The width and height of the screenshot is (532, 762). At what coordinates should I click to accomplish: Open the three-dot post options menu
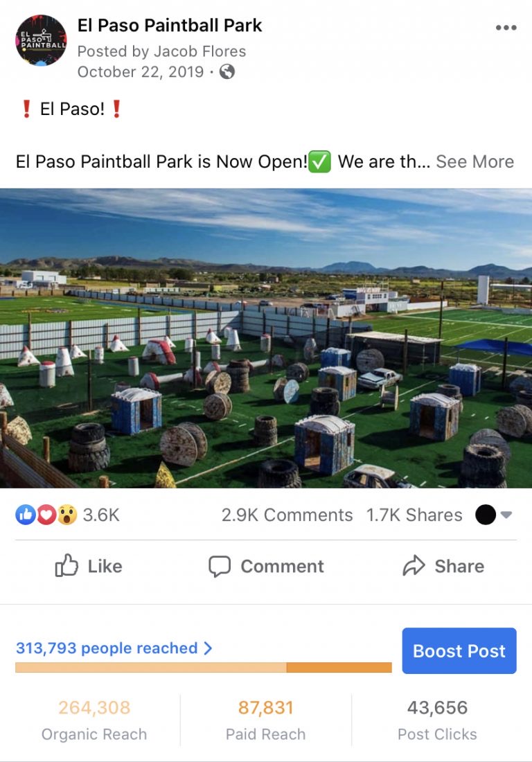(506, 28)
